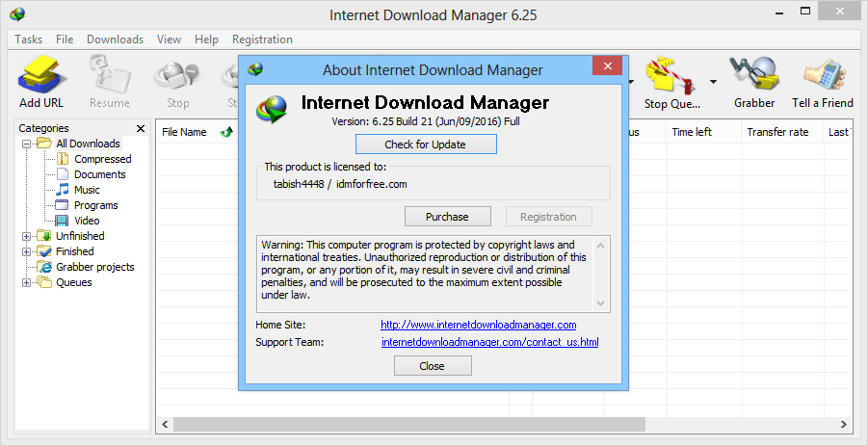This screenshot has width=868, height=446.
Task: Click the Close button in About dialog
Action: tap(433, 366)
